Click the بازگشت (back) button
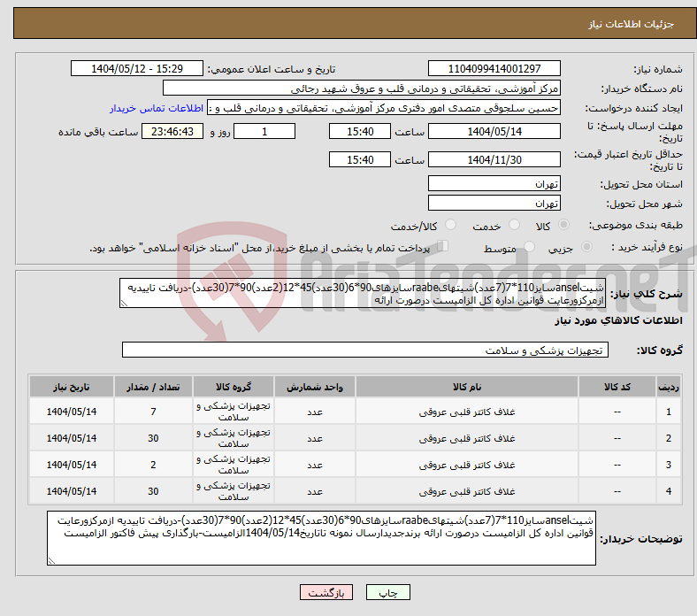The height and width of the screenshot is (616, 697). [x=326, y=592]
